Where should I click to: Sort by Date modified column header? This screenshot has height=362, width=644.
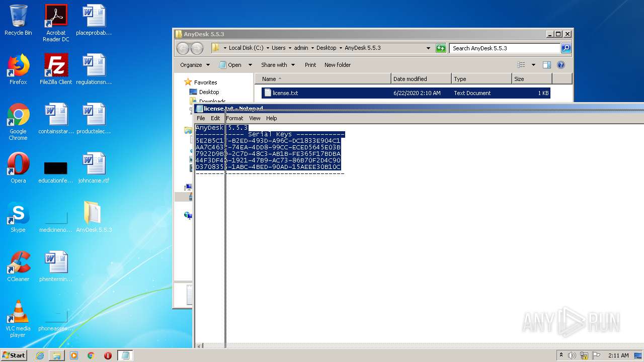pos(421,79)
